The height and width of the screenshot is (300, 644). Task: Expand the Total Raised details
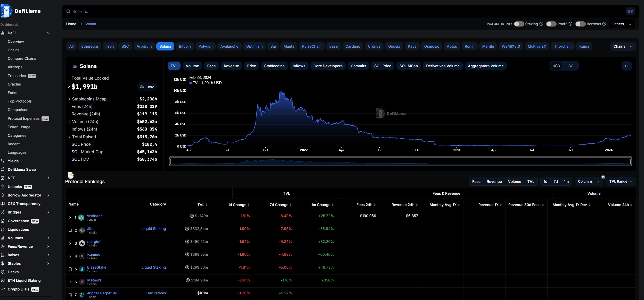tap(69, 137)
